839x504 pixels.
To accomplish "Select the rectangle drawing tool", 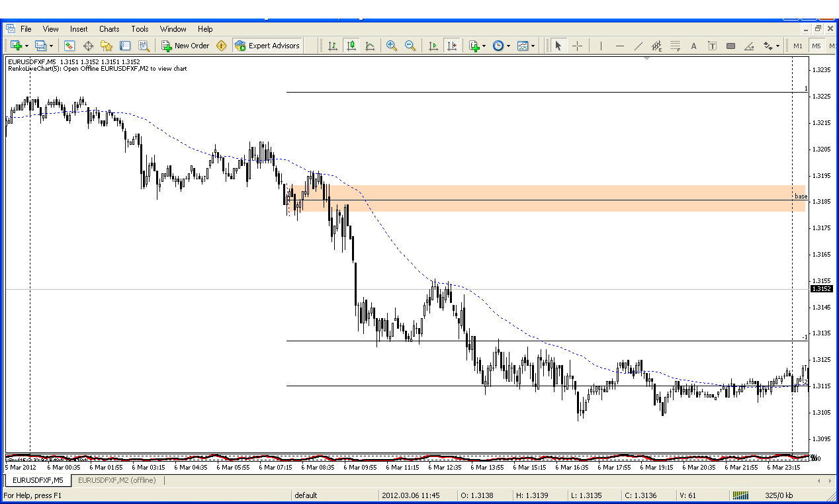I will pos(730,46).
